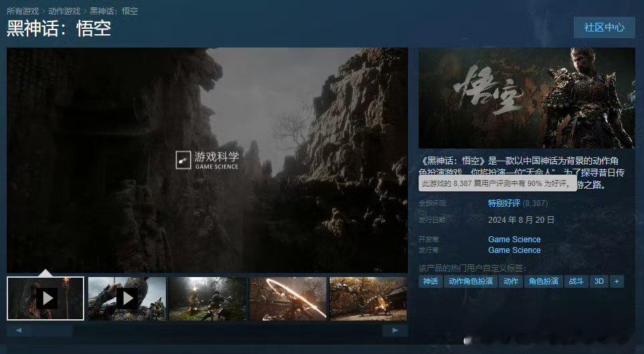The height and width of the screenshot is (354, 644).
Task: Click the 悟空 game header capsule image
Action: coord(526,98)
